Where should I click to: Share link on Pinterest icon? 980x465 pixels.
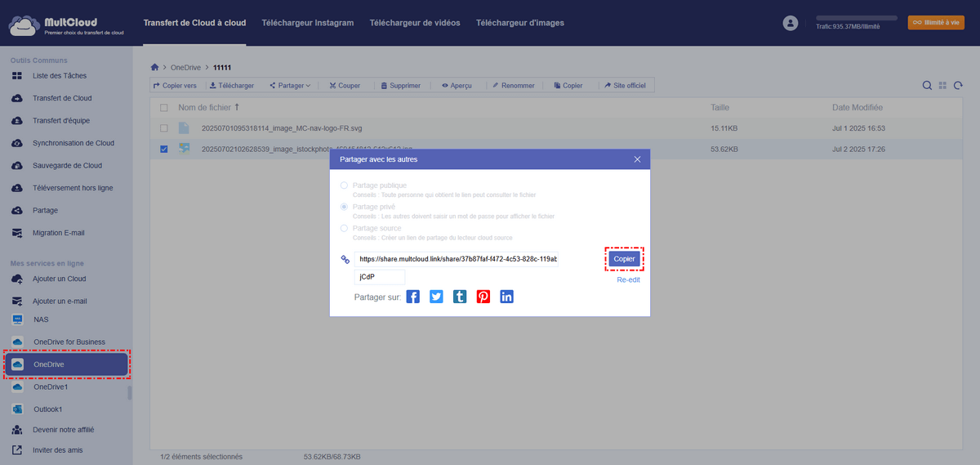coord(483,297)
